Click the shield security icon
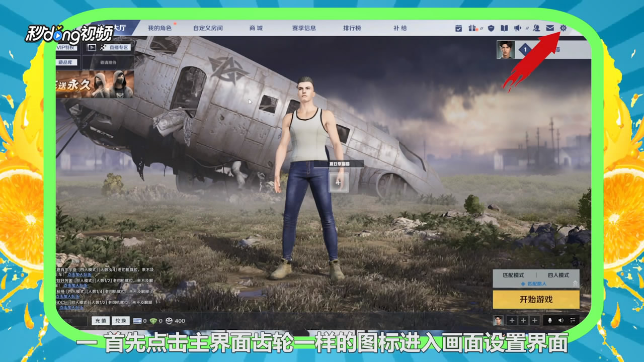This screenshot has width=644, height=362. tap(491, 28)
